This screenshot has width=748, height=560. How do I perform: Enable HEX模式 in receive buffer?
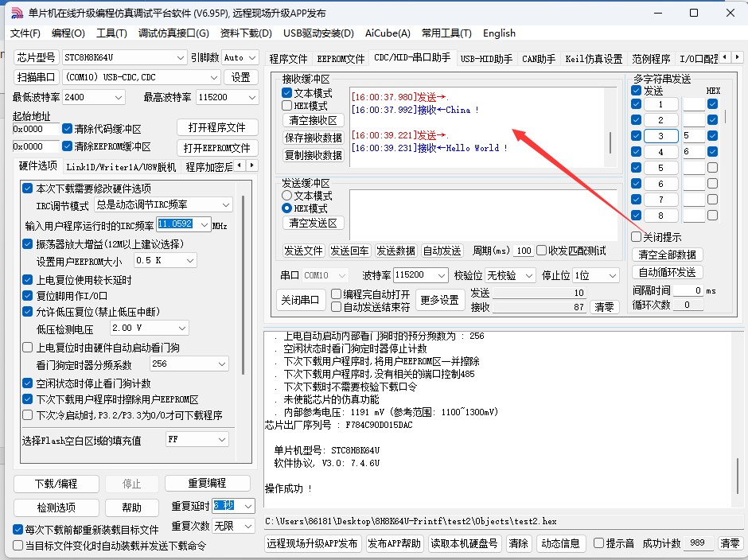coord(286,106)
